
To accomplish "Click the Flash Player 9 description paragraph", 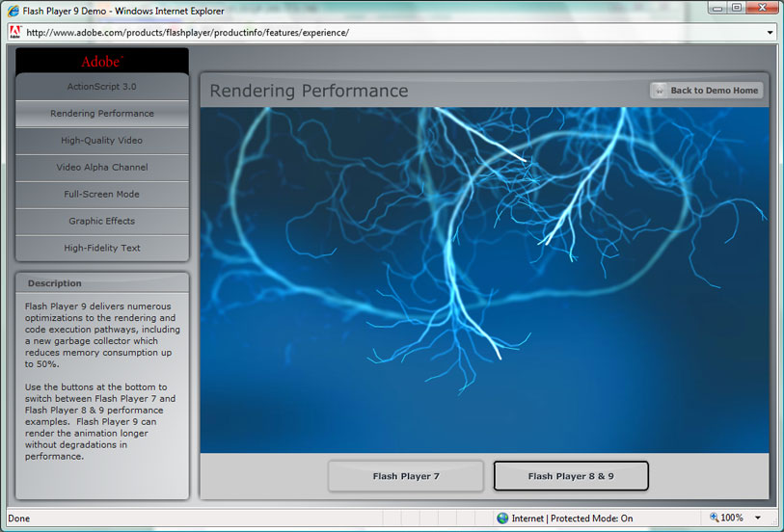I will point(102,334).
